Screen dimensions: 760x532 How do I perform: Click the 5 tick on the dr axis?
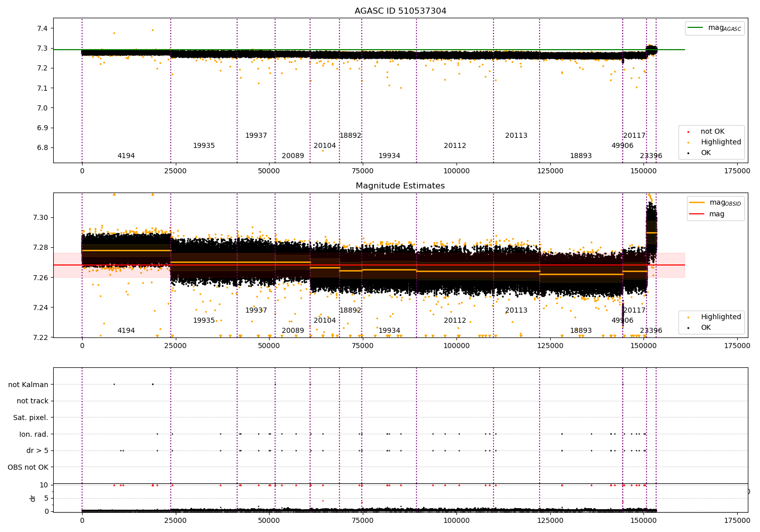(x=47, y=498)
